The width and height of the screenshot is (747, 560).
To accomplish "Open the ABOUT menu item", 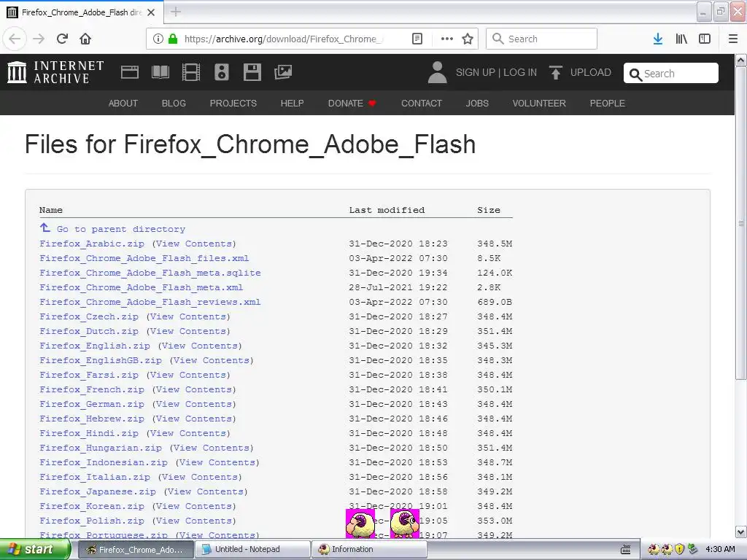I will [x=123, y=104].
